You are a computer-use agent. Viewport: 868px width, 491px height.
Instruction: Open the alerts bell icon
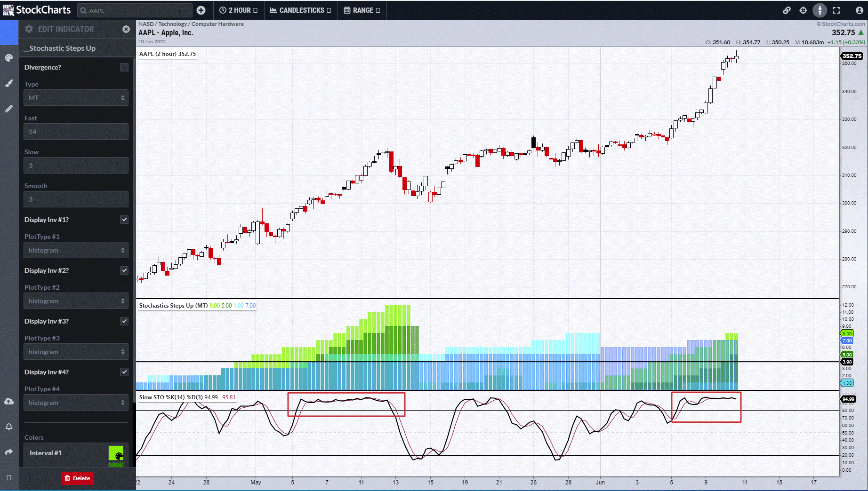click(x=9, y=427)
